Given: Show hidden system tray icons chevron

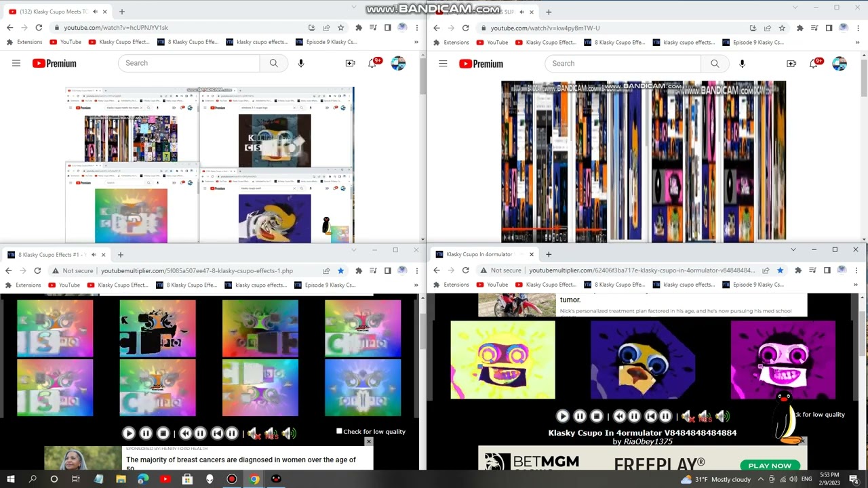Looking at the screenshot, I should pos(761,479).
